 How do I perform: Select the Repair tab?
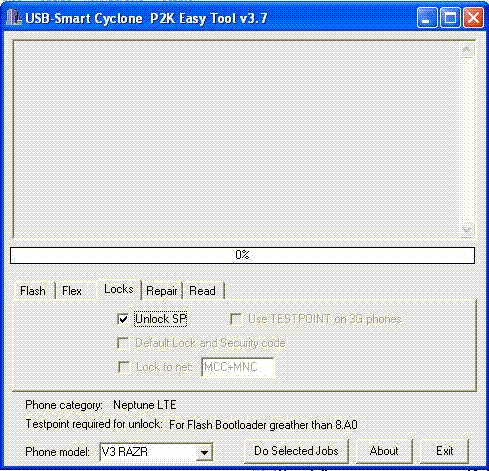click(162, 291)
